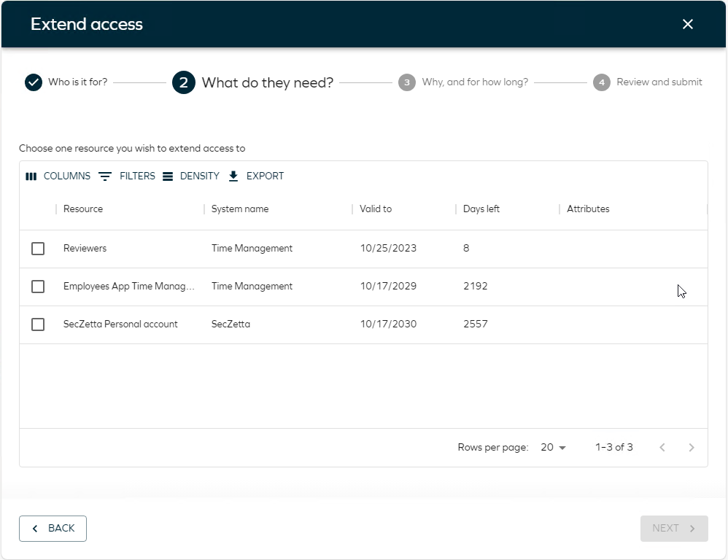Image resolution: width=728 pixels, height=560 pixels.
Task: Open the Filters panel icon
Action: pyautogui.click(x=105, y=176)
